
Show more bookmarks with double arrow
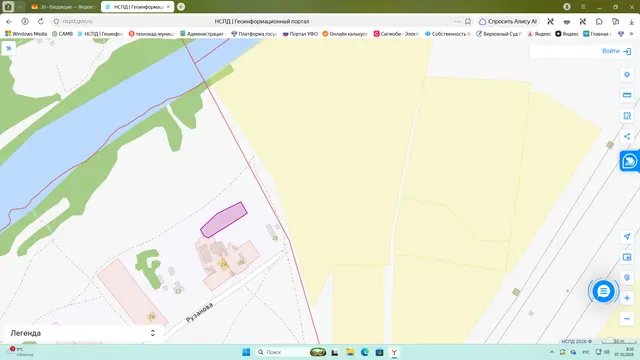[631, 34]
